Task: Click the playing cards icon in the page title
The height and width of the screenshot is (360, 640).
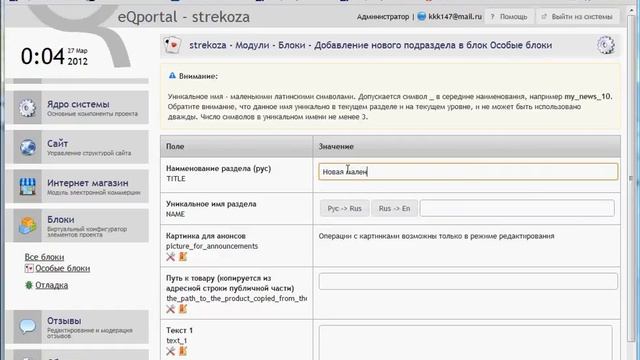Action: tap(172, 45)
